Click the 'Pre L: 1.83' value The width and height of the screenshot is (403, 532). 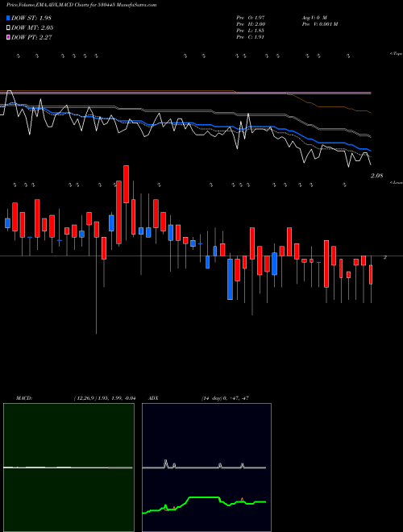click(x=251, y=31)
